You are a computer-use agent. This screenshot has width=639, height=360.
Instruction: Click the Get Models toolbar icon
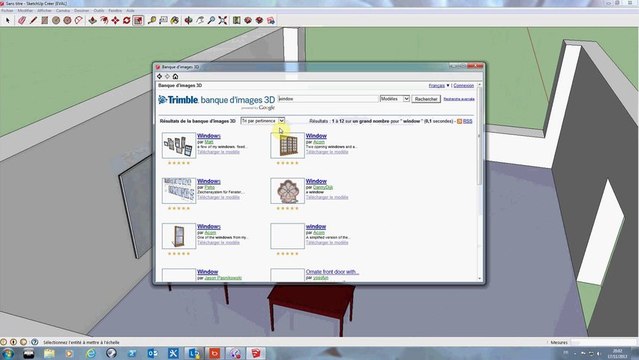pos(248,20)
